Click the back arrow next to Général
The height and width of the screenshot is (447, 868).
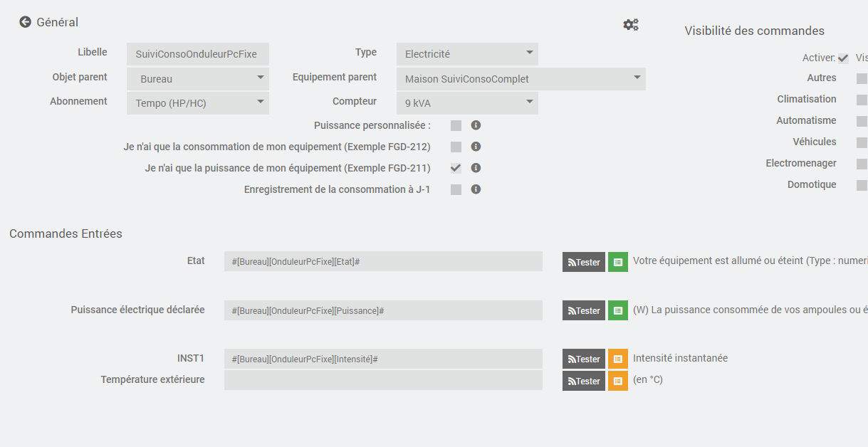(26, 22)
